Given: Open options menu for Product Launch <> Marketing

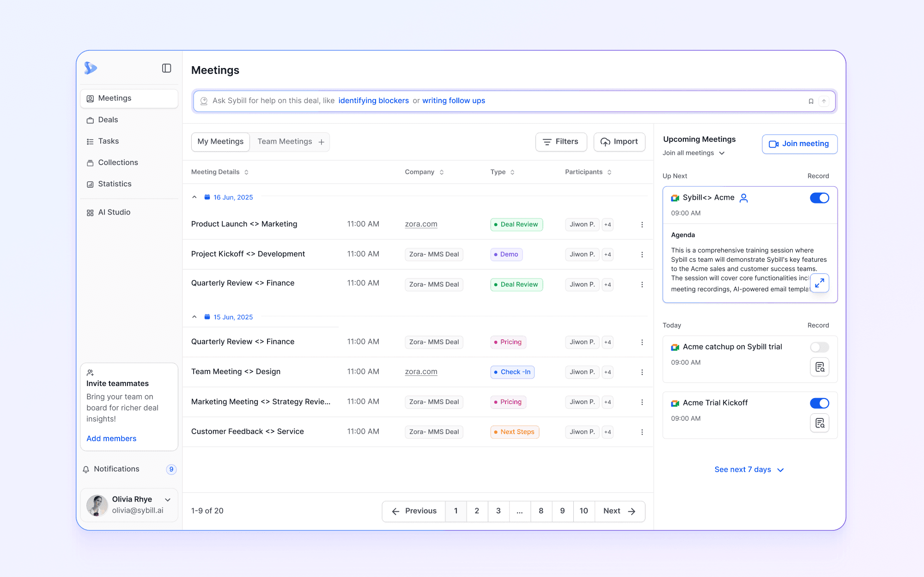Looking at the screenshot, I should pyautogui.click(x=642, y=225).
